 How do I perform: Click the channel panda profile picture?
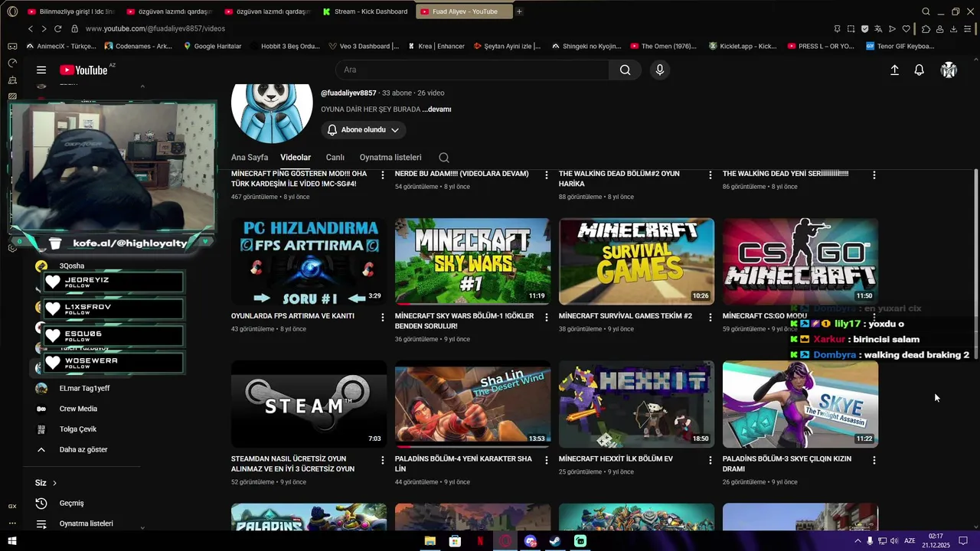[x=272, y=112]
